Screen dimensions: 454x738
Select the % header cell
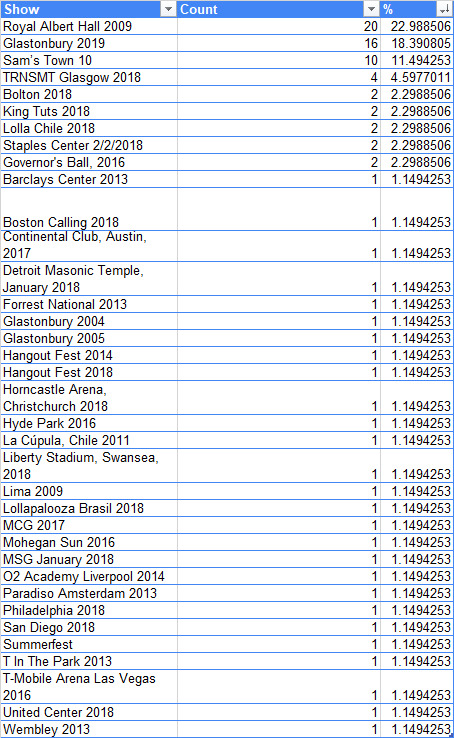[416, 9]
